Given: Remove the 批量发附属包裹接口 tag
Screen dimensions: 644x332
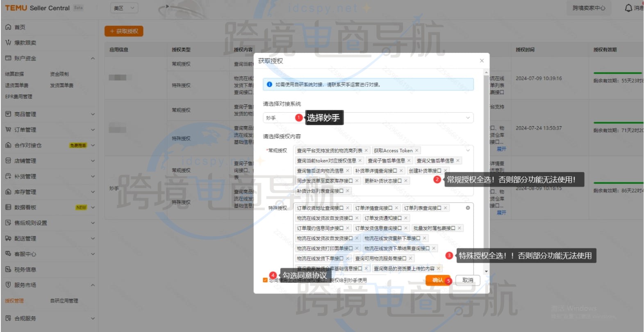Looking at the screenshot, I should (x=460, y=228).
